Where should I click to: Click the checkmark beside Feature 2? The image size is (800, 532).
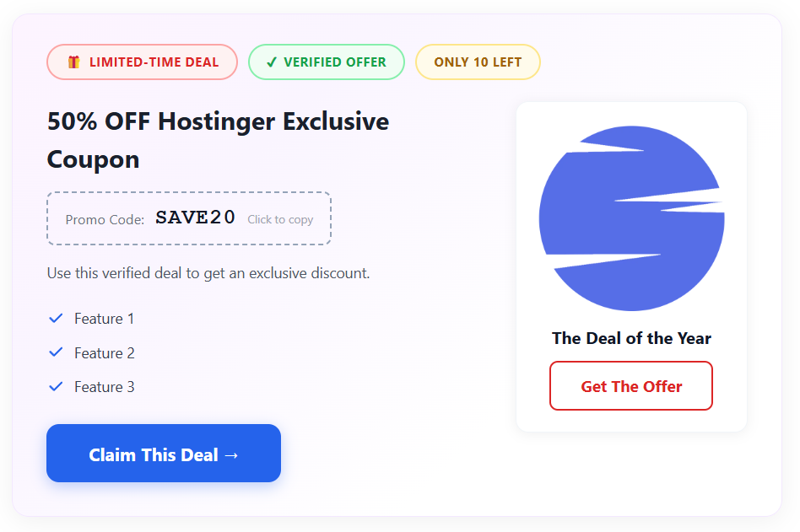tap(55, 352)
